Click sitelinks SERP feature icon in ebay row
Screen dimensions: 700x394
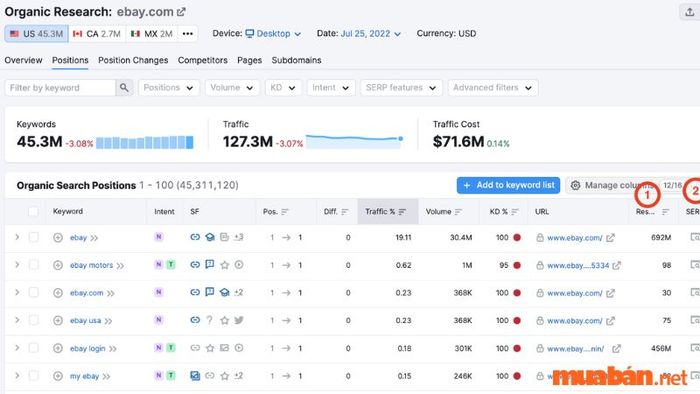195,237
